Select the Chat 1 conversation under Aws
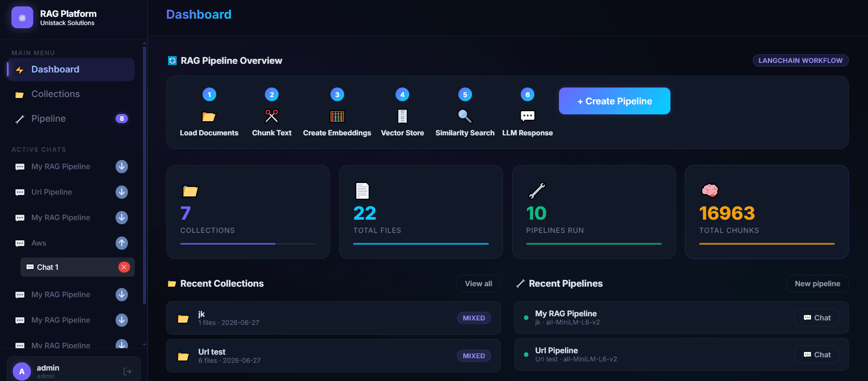This screenshot has width=868, height=381. [x=77, y=267]
